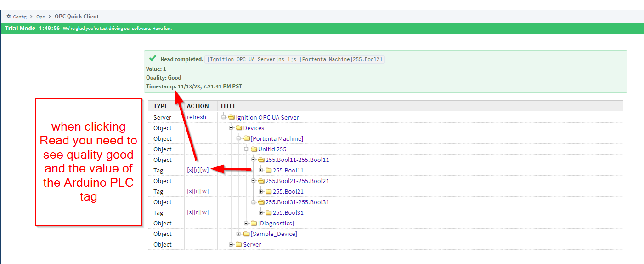
Task: Click the Timestamp 11/13/23 result text
Action: 194,86
